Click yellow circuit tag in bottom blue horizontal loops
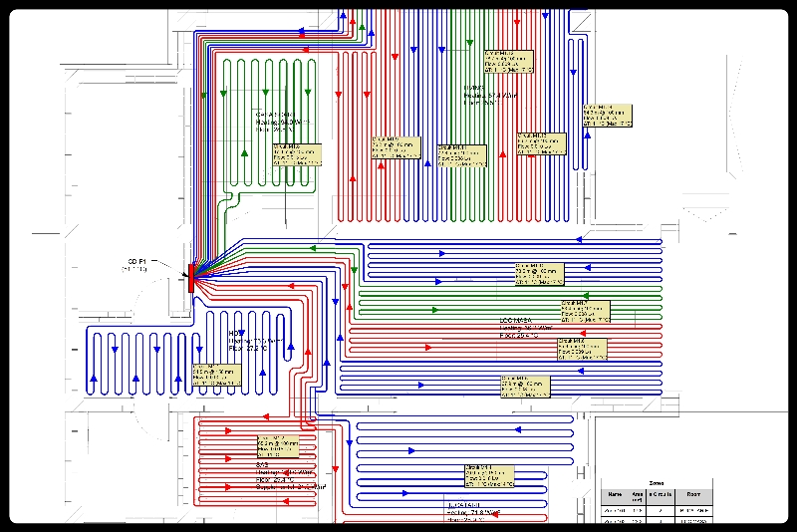The image size is (797, 532). tap(489, 476)
